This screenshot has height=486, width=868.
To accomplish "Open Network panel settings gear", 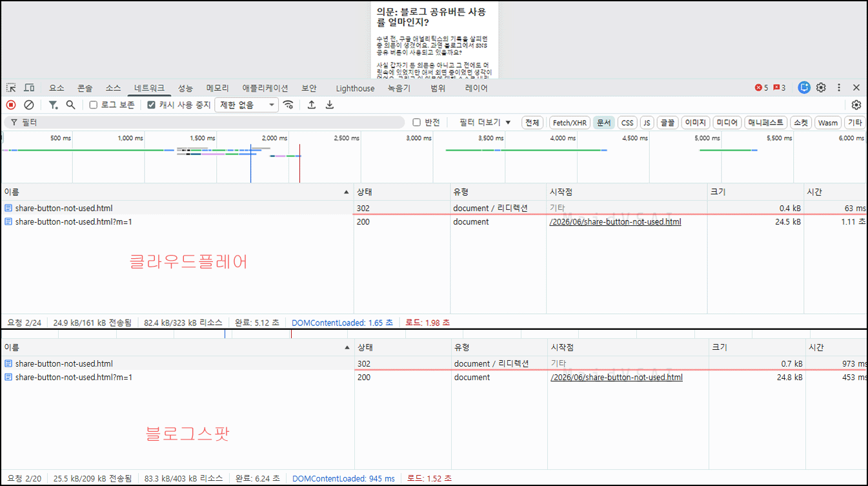I will coord(856,105).
